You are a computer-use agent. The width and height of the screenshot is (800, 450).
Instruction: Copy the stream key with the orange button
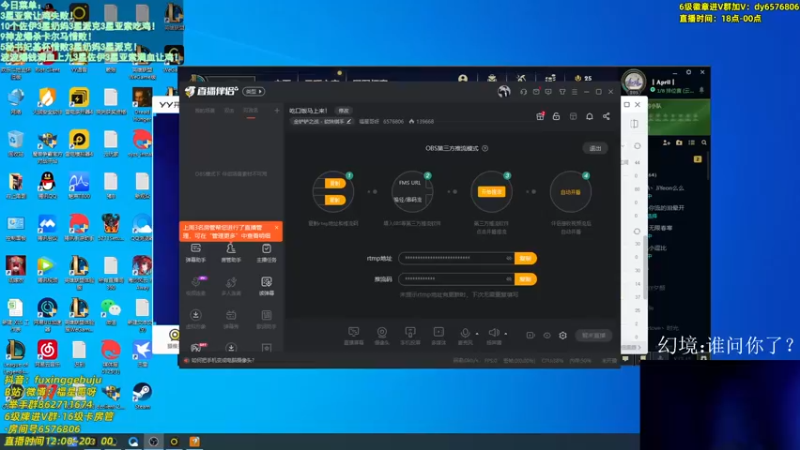pos(526,279)
